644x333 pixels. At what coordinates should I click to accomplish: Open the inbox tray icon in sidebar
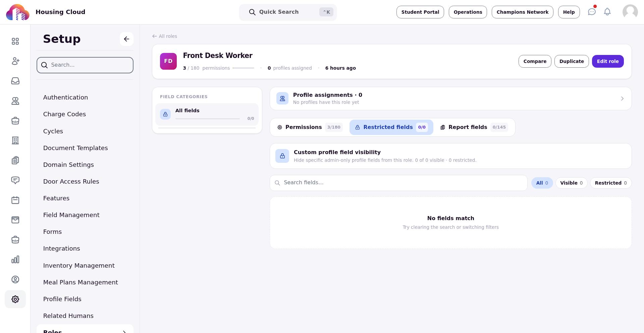click(15, 81)
